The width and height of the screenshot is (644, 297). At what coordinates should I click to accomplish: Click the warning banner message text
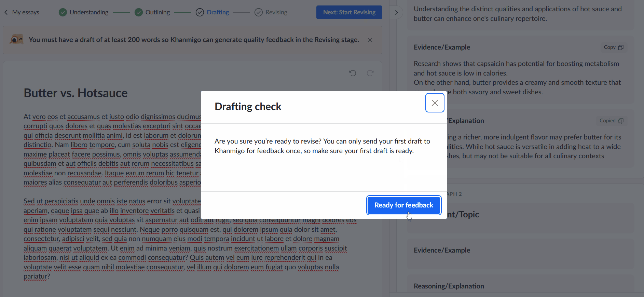(194, 40)
